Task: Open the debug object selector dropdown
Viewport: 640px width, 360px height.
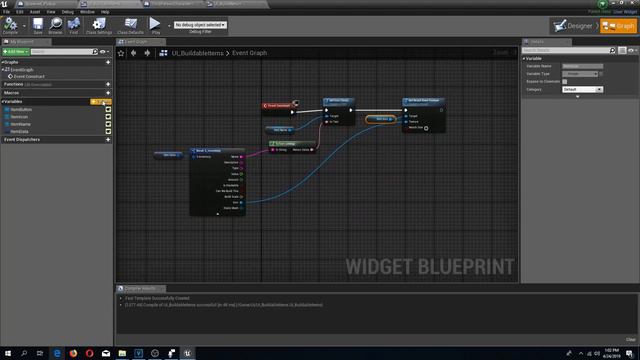Action: click(x=200, y=25)
